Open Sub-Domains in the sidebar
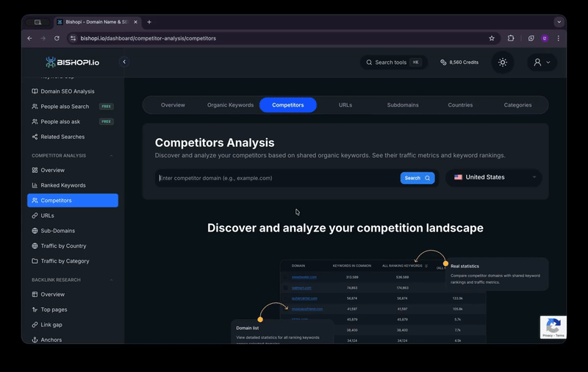 [x=58, y=231]
